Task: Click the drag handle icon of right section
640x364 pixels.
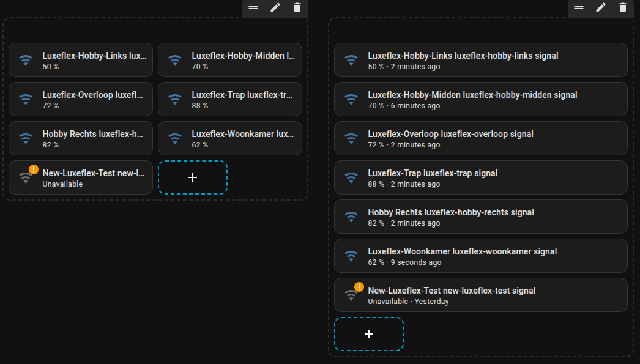Action: point(579,7)
